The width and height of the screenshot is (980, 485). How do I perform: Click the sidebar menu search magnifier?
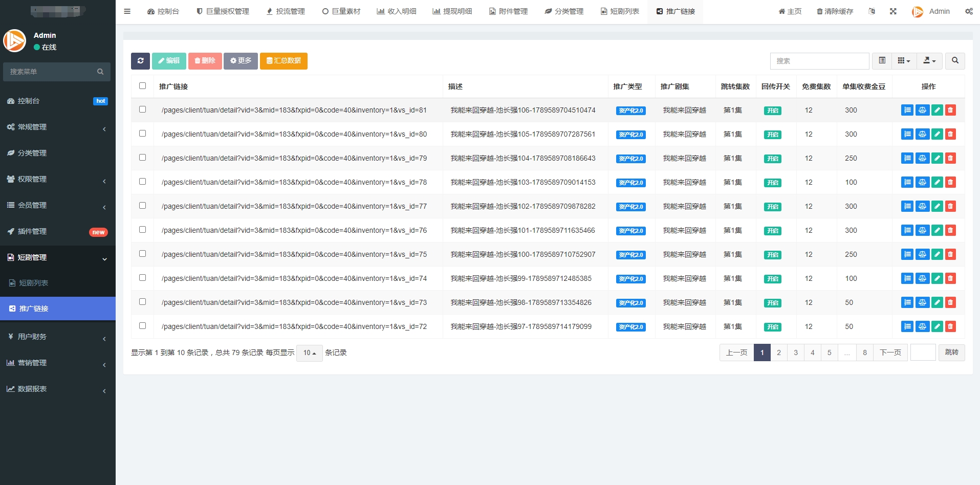(x=100, y=72)
